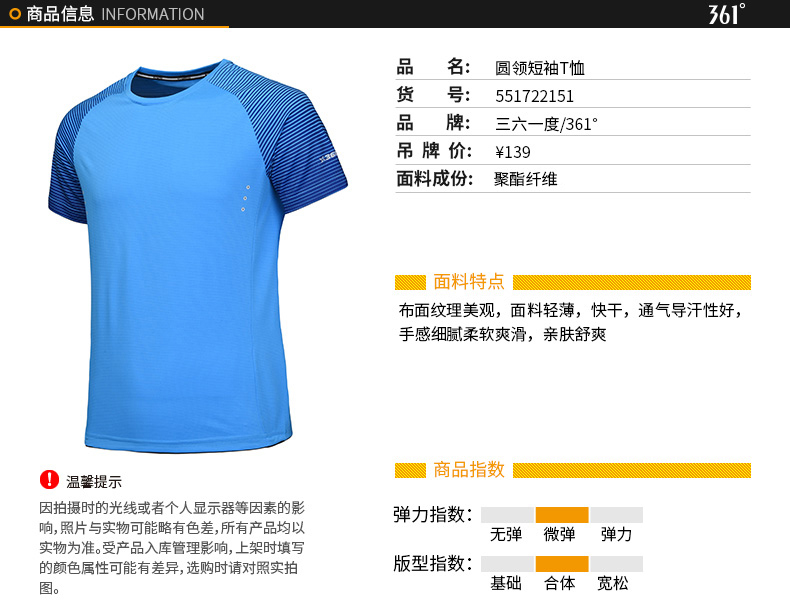This screenshot has width=790, height=610.
Task: Click the 商品指数 section heading
Action: (469, 469)
